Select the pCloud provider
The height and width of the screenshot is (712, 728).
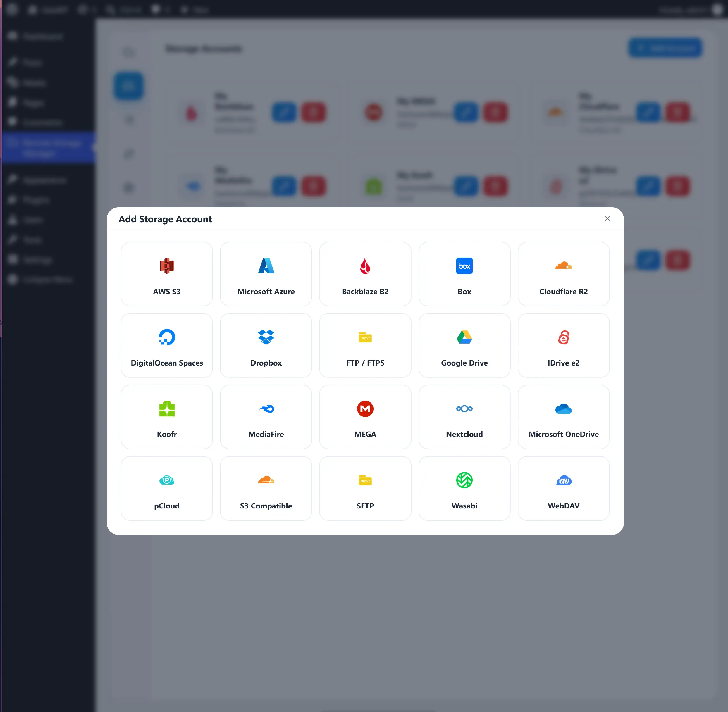click(167, 488)
